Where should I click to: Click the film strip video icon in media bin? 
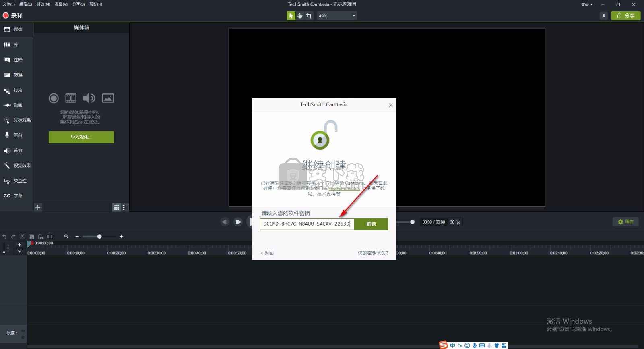tap(71, 98)
